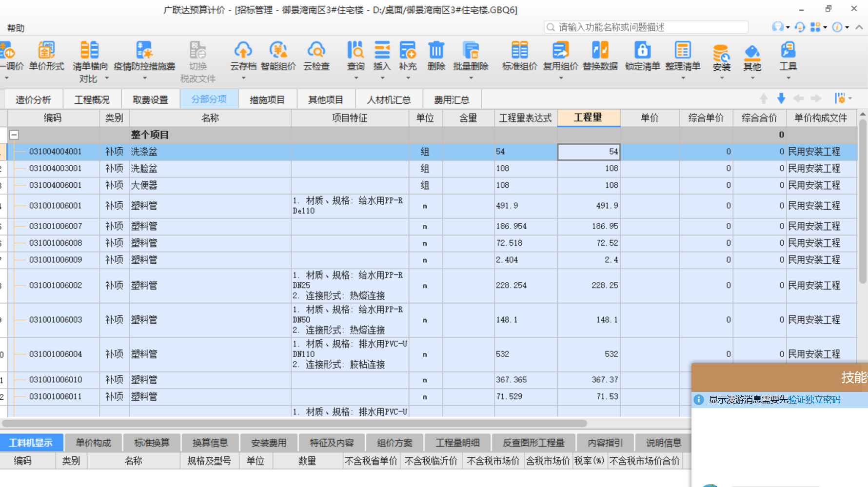Click the 项目特征 column header
This screenshot has height=487, width=868.
pyautogui.click(x=350, y=118)
